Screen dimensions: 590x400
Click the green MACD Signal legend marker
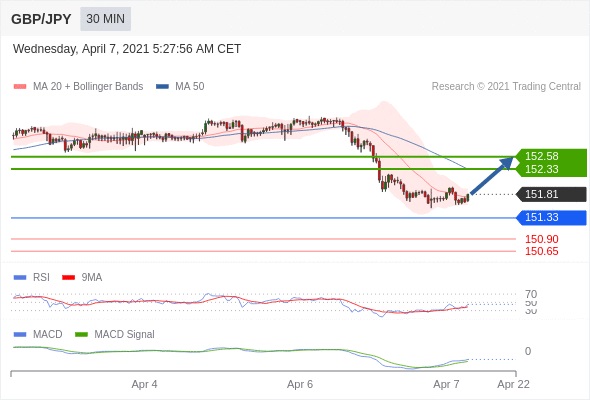tap(81, 335)
